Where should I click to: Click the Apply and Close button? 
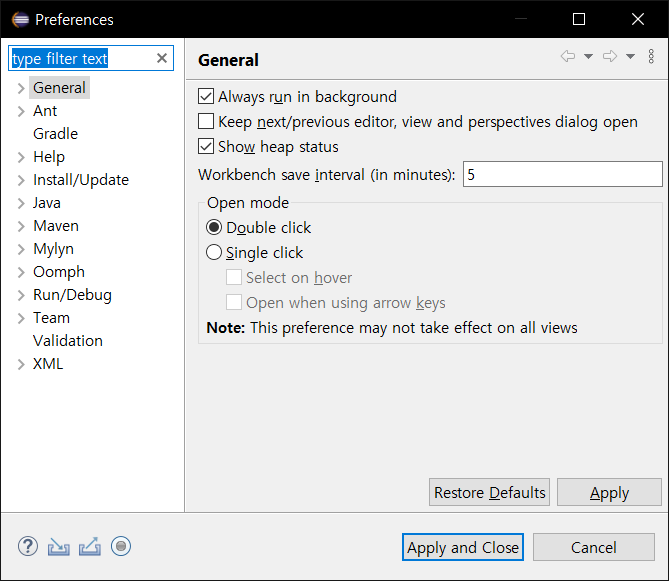click(463, 547)
